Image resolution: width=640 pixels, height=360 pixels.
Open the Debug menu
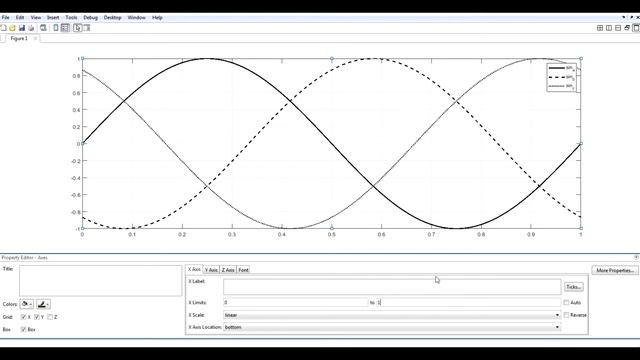click(x=91, y=18)
